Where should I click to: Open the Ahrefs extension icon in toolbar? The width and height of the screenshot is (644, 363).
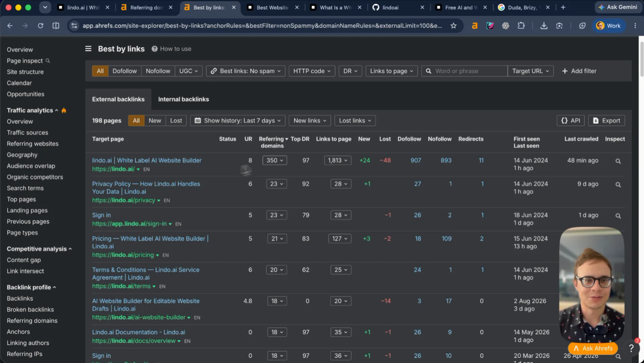[474, 26]
